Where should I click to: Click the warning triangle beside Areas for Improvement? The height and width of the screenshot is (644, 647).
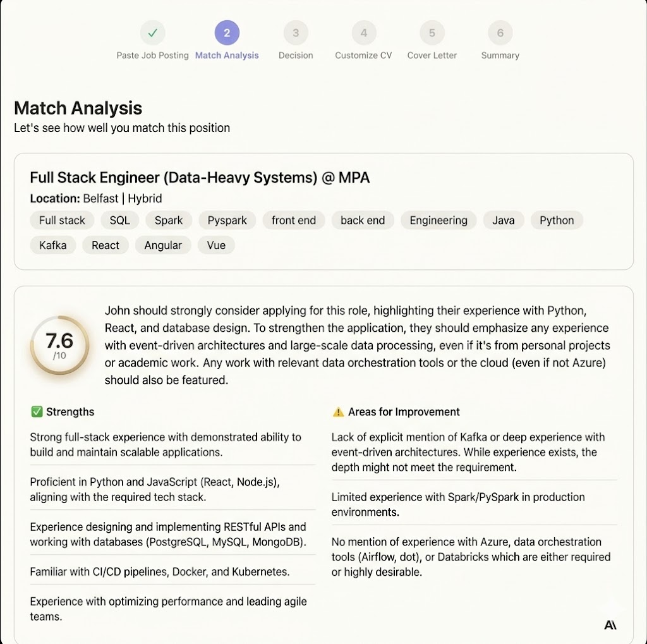click(337, 411)
